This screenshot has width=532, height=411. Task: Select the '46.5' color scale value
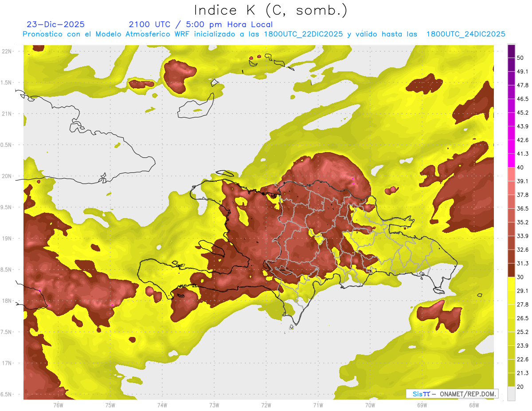click(523, 99)
